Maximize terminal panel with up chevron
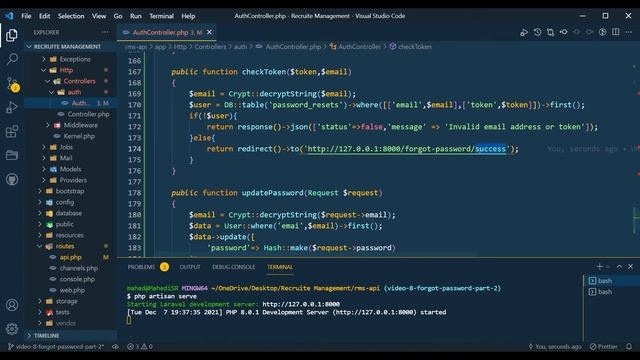640x360 pixels. pos(619,267)
